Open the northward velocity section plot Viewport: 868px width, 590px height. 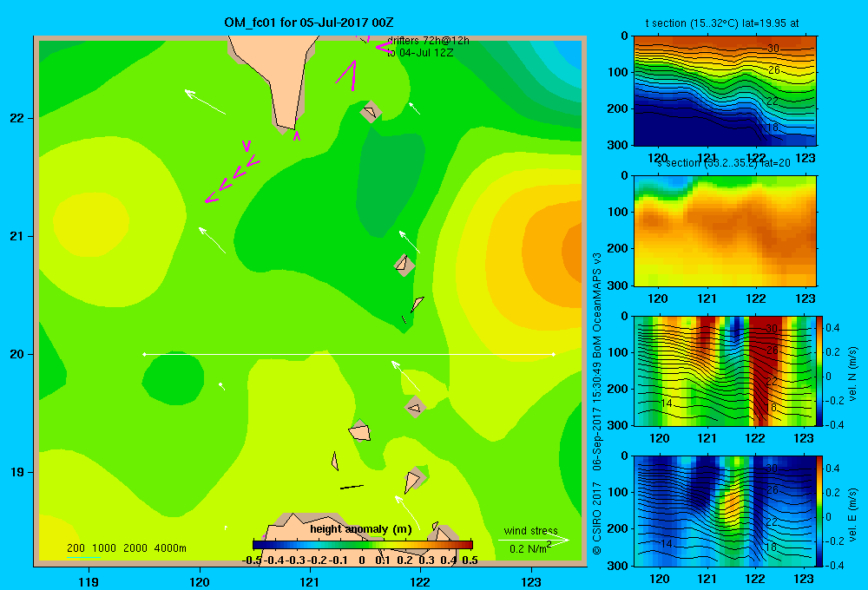[725, 370]
